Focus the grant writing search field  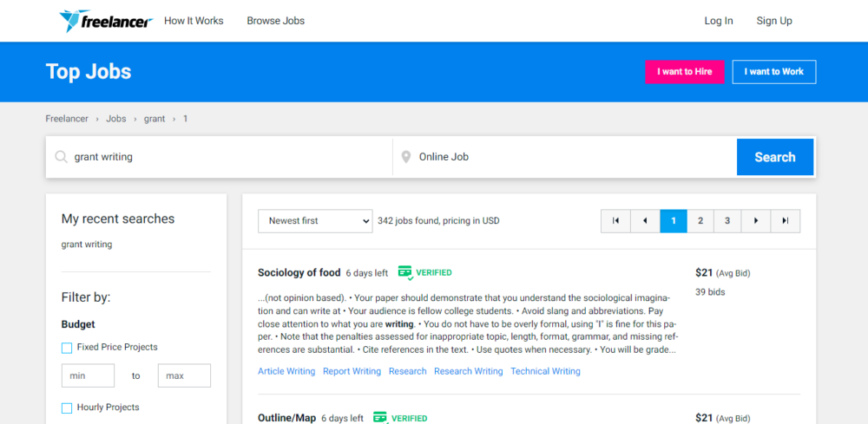click(220, 157)
